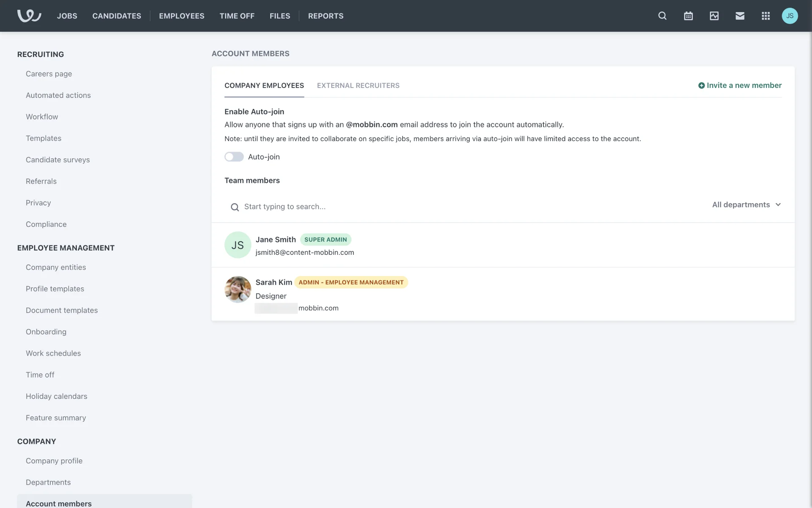Open the Candidates menu
The height and width of the screenshot is (508, 812).
click(x=117, y=16)
